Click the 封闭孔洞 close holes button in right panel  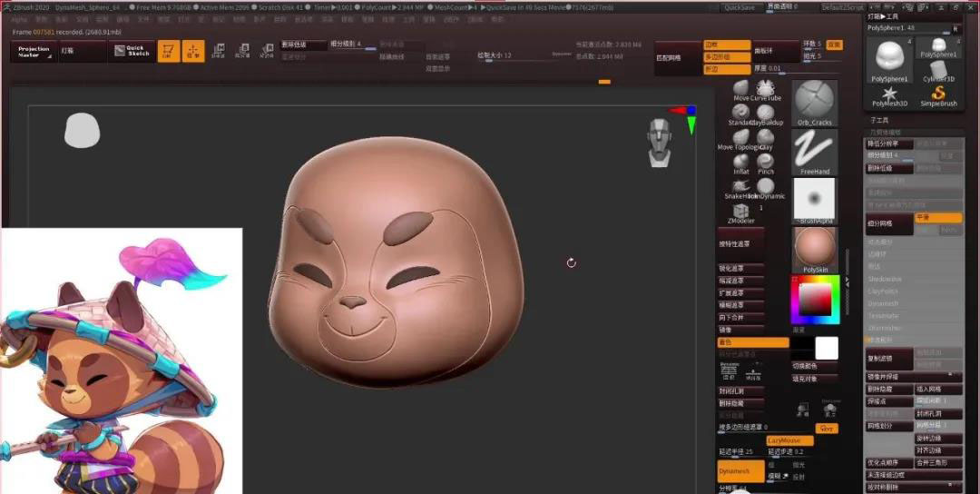point(938,414)
